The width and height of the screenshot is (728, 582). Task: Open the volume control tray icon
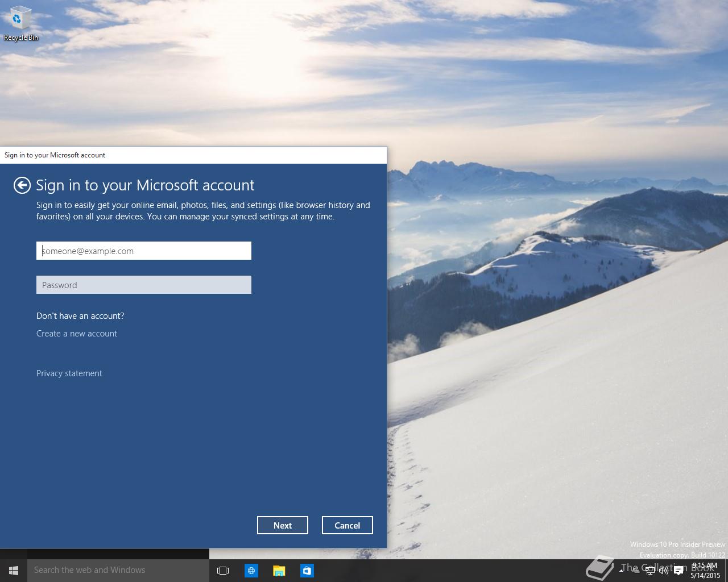664,571
